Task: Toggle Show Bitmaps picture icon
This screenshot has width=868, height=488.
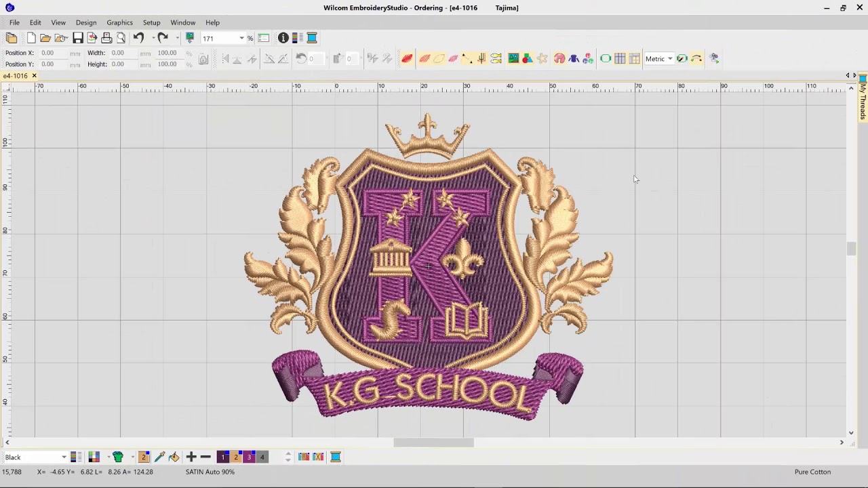Action: tap(513, 58)
